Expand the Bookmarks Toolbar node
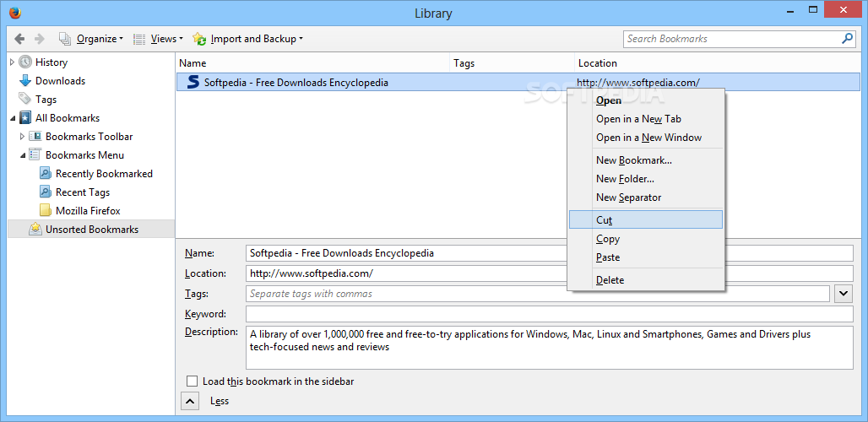 coord(22,136)
